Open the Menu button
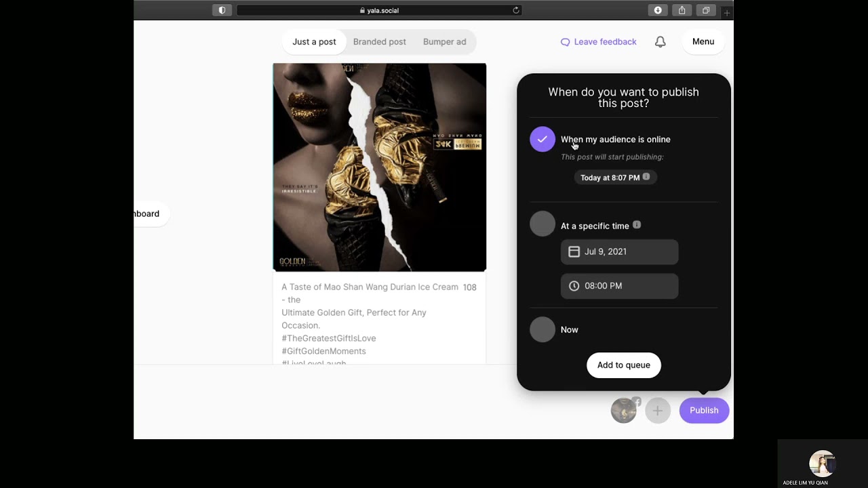 (x=703, y=42)
